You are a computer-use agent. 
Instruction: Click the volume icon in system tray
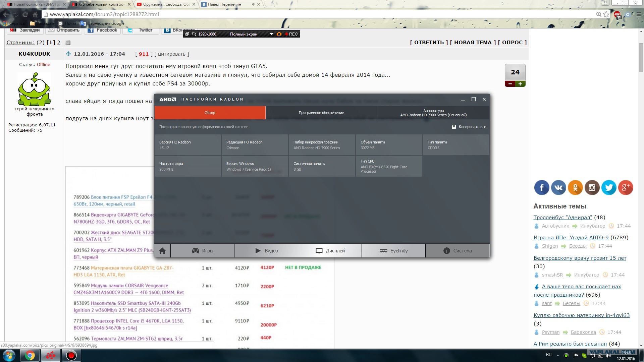[x=608, y=356]
